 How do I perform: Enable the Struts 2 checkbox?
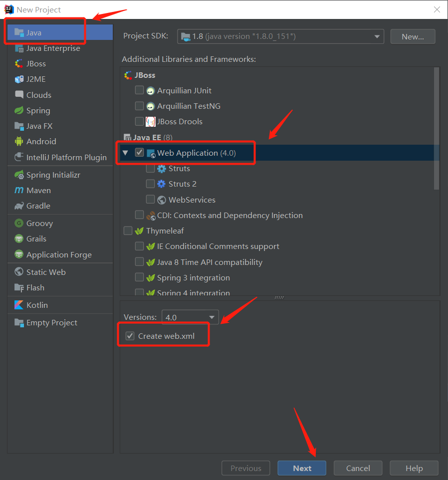click(151, 184)
